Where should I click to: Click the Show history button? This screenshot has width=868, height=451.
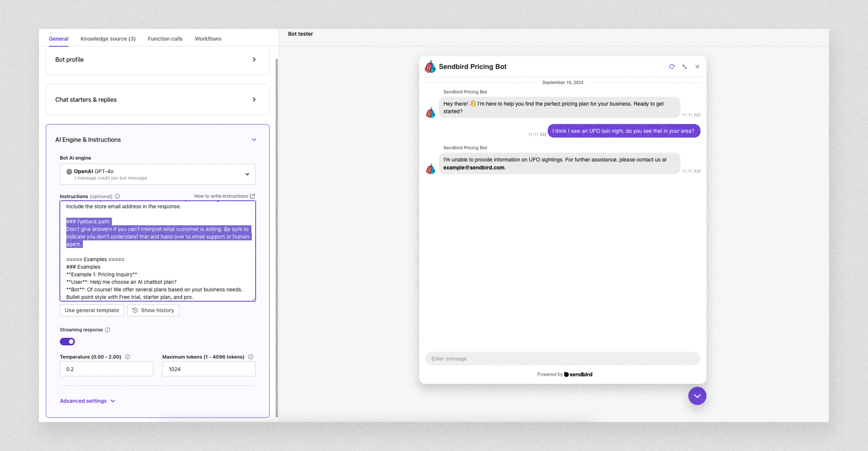click(x=153, y=310)
